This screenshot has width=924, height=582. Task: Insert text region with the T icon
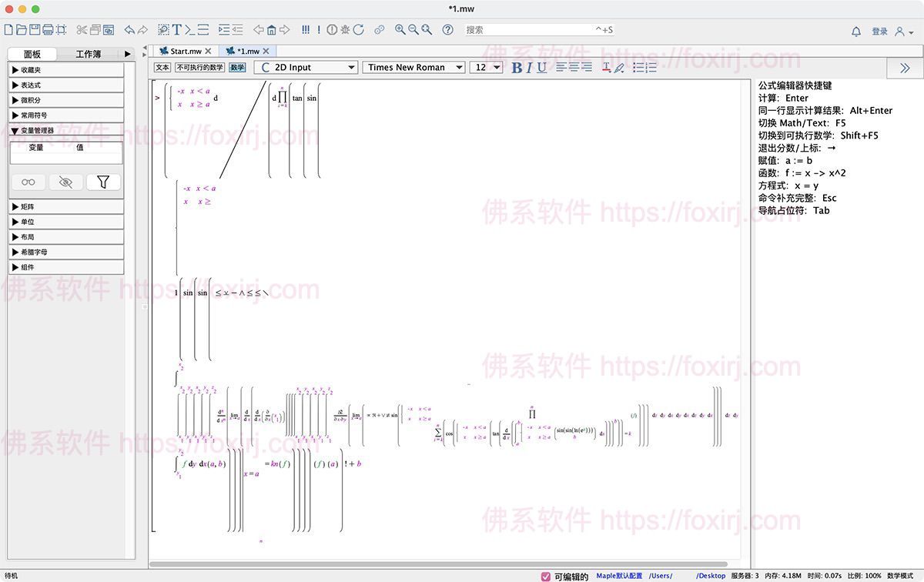coord(177,30)
